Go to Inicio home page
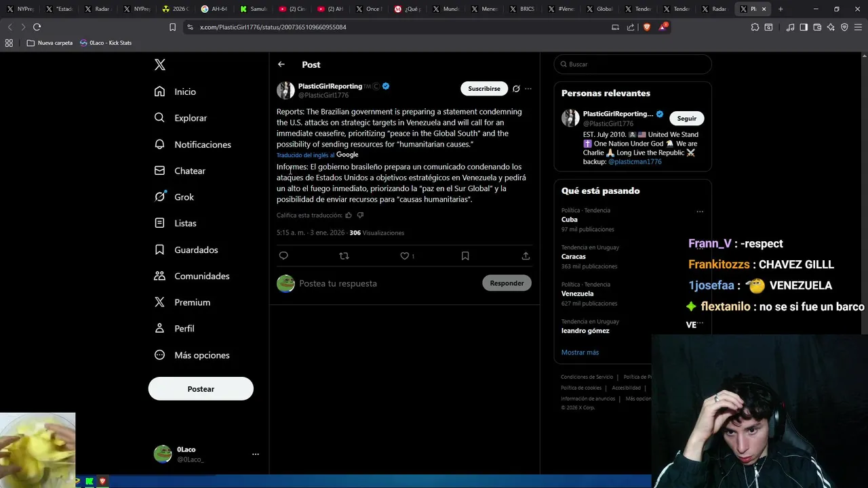This screenshot has height=488, width=868. tap(176, 91)
